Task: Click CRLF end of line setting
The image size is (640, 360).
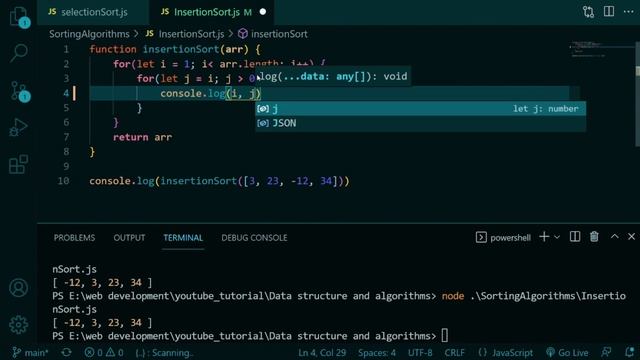Action: (454, 352)
